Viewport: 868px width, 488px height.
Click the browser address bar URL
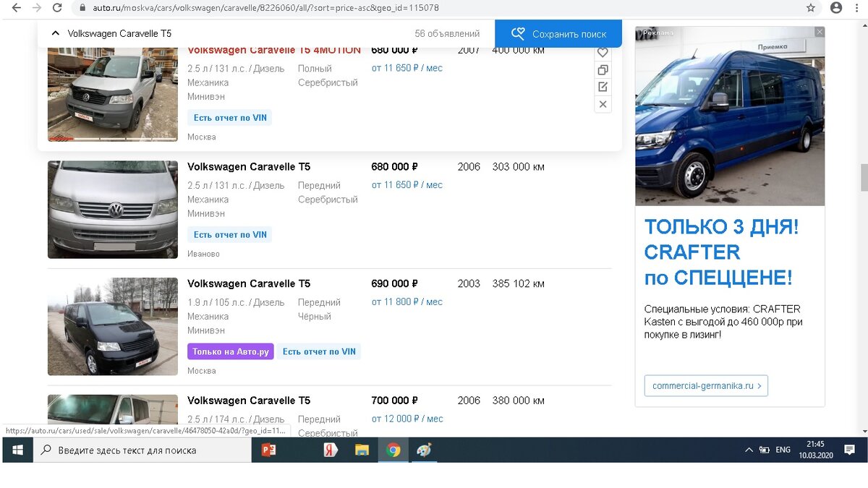click(265, 8)
